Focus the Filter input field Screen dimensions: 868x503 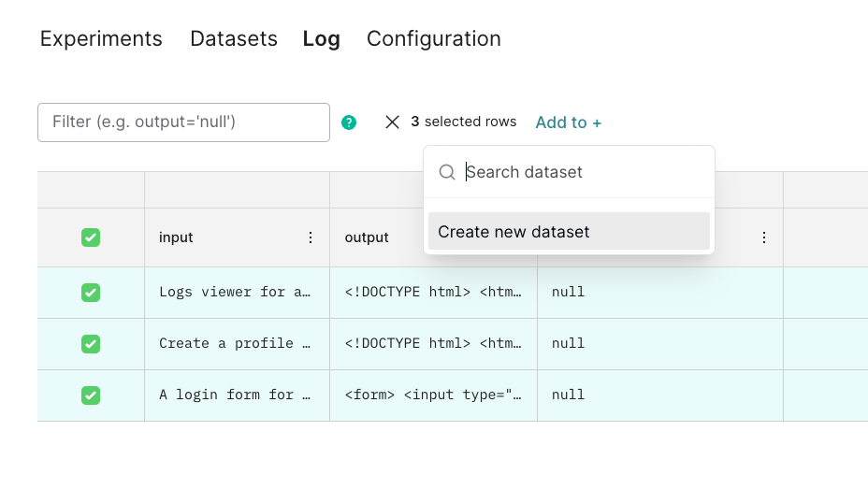pyautogui.click(x=183, y=122)
